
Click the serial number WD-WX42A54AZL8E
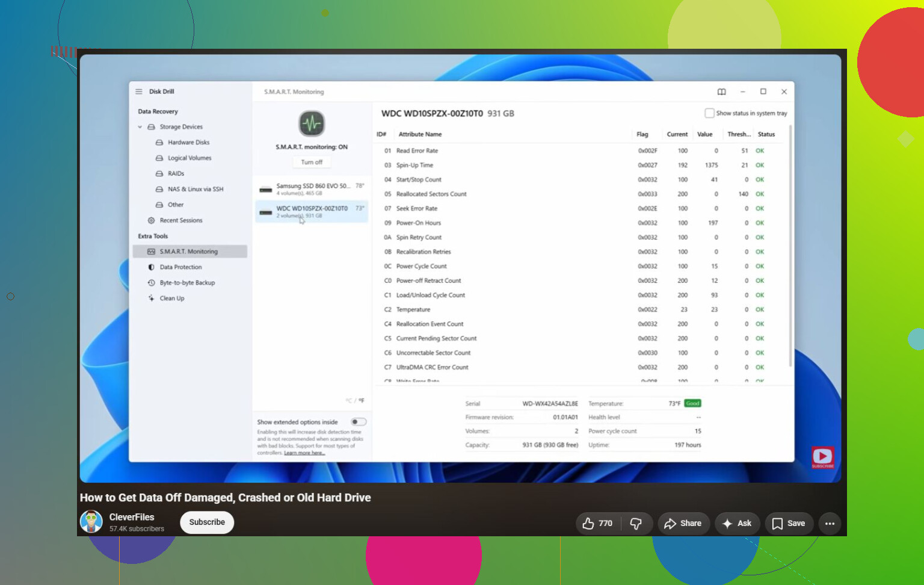[550, 404]
